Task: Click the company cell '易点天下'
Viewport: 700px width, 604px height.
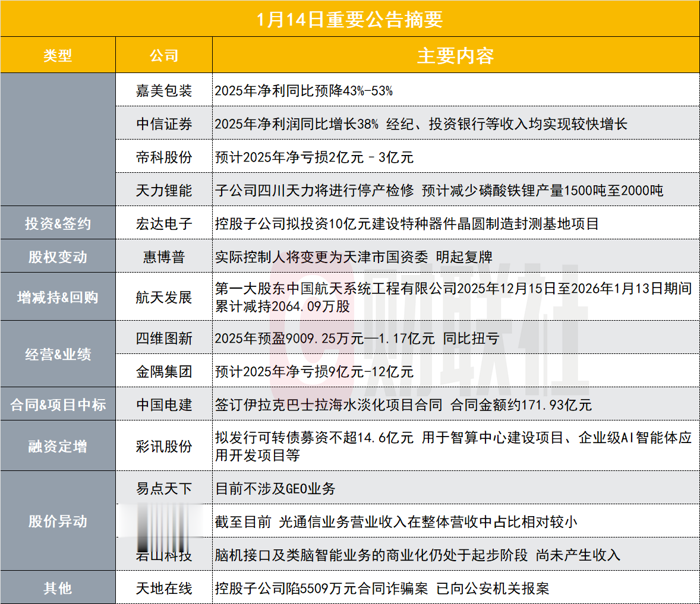Action: [x=164, y=488]
